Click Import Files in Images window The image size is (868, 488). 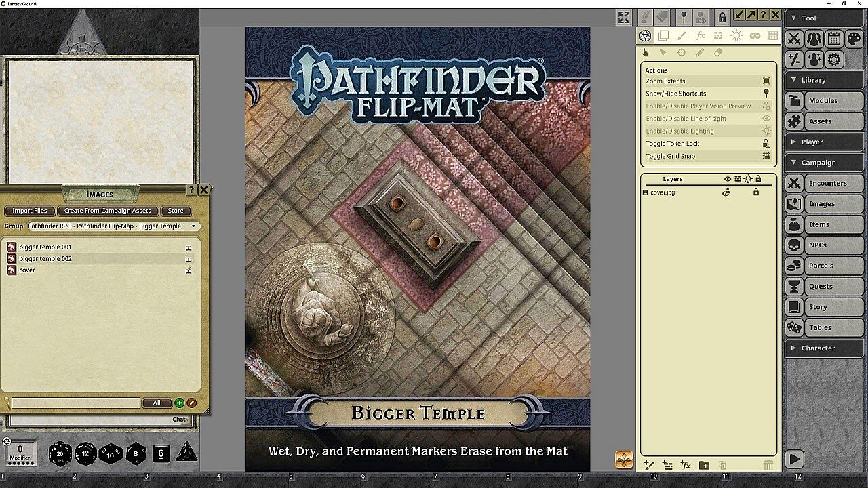pos(30,211)
